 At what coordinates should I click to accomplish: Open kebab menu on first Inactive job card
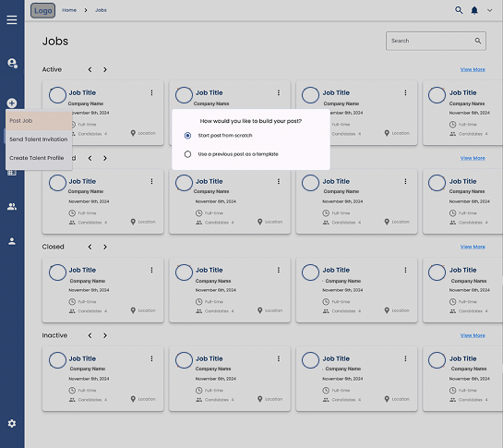[x=151, y=358]
